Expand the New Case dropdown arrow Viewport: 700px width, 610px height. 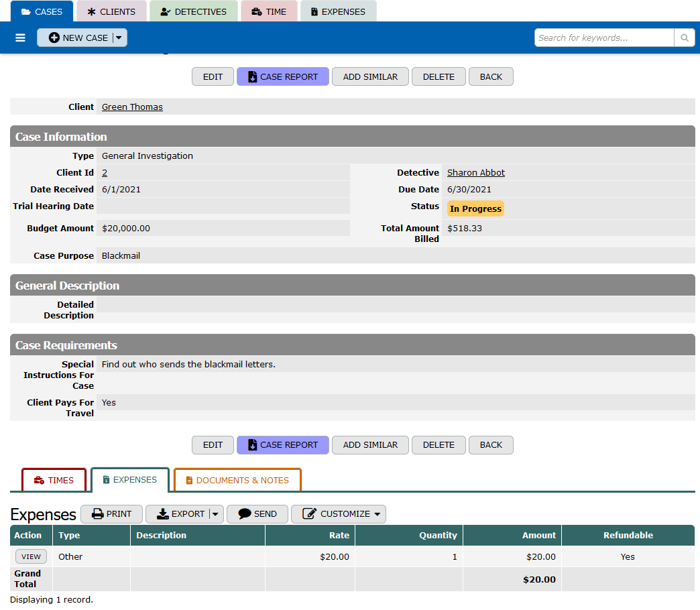pos(119,38)
